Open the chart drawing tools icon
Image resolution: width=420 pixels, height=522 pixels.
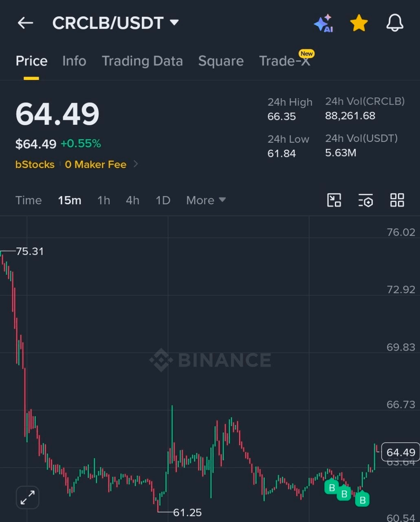click(x=334, y=200)
